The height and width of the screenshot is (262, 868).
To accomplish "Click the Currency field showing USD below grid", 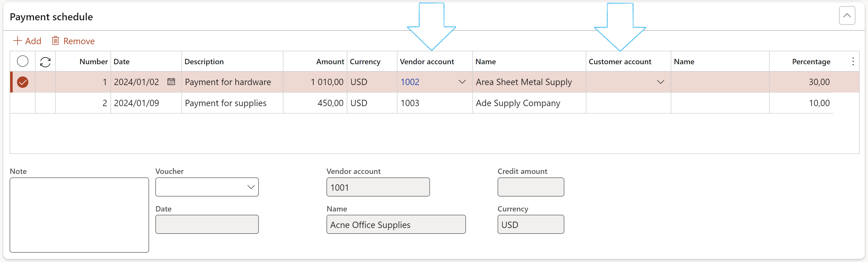I will click(531, 224).
